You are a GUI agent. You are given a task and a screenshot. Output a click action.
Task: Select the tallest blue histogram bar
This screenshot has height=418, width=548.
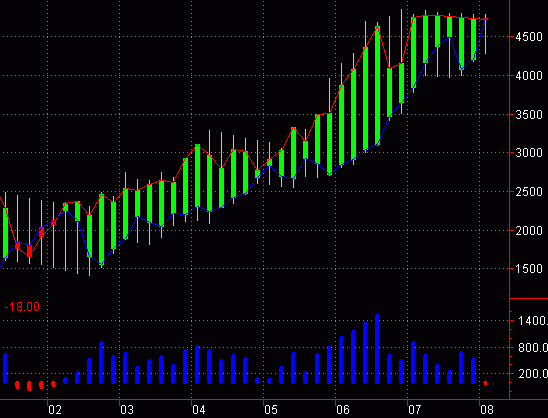coord(377,349)
